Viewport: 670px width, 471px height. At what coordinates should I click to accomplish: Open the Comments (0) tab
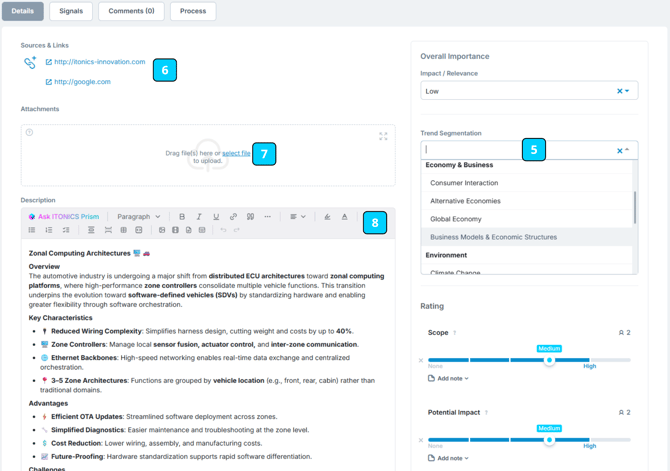tap(131, 11)
